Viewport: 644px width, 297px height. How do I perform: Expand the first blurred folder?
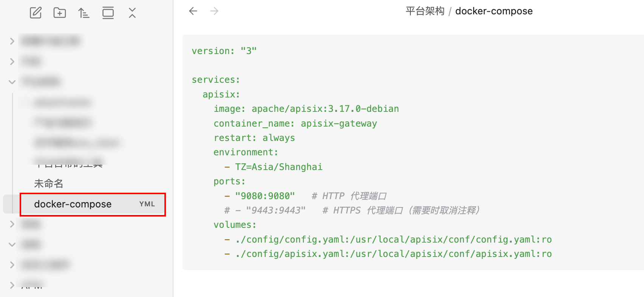click(x=12, y=41)
